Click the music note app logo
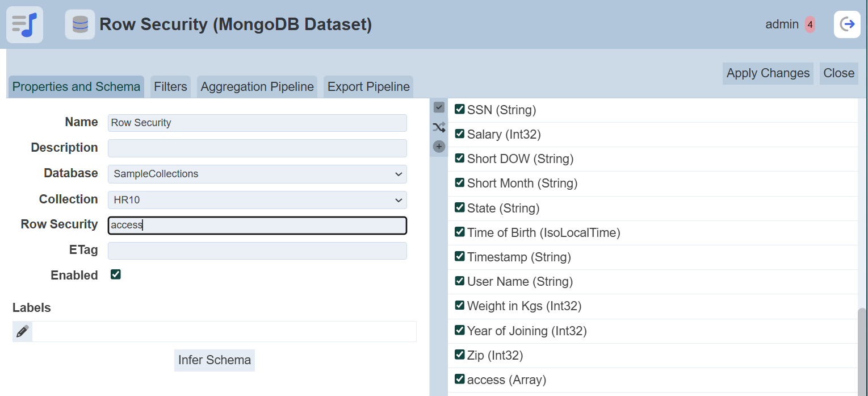This screenshot has height=396, width=868. [x=24, y=24]
